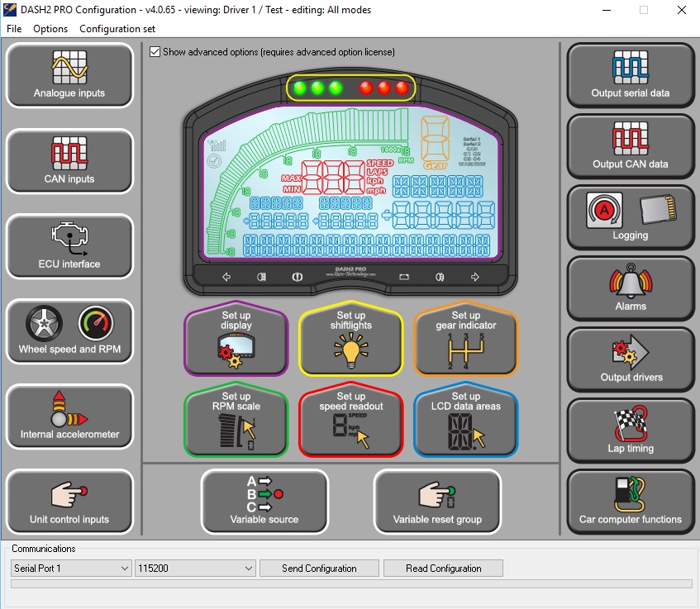This screenshot has height=609, width=700.
Task: Open Internal accelerometer settings
Action: tap(69, 416)
